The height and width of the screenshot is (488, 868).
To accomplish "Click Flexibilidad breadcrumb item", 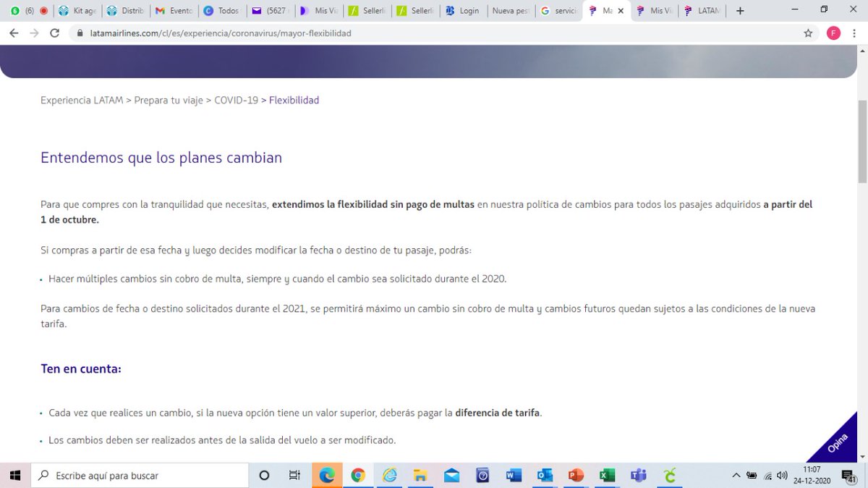I will [x=294, y=100].
